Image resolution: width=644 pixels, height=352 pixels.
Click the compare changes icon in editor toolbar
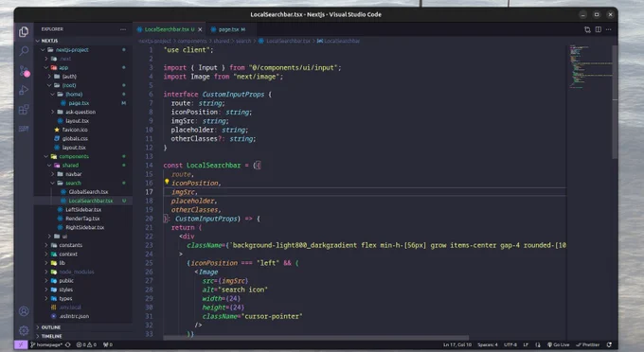point(587,29)
